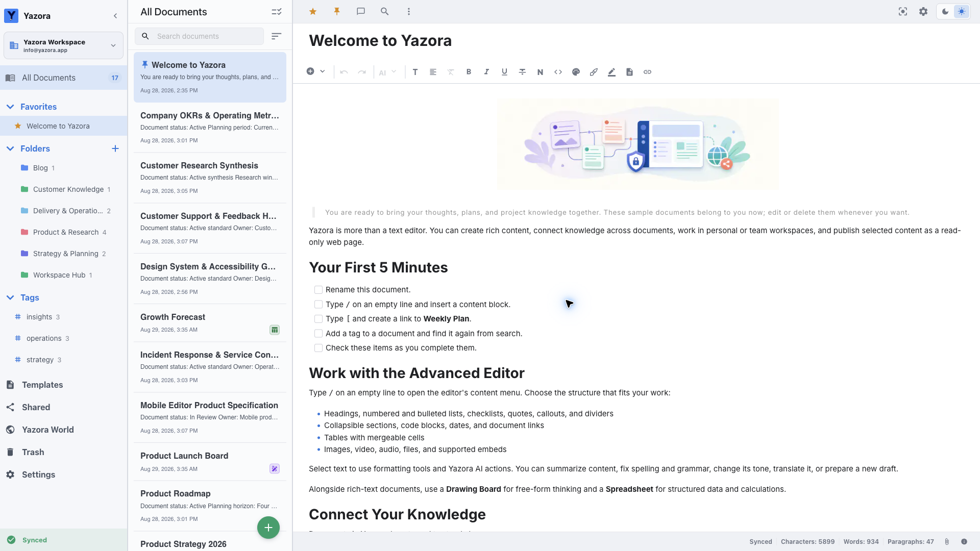Check the 'create a link to Weekly Plan' checkbox
The width and height of the screenshot is (980, 551).
click(x=318, y=319)
